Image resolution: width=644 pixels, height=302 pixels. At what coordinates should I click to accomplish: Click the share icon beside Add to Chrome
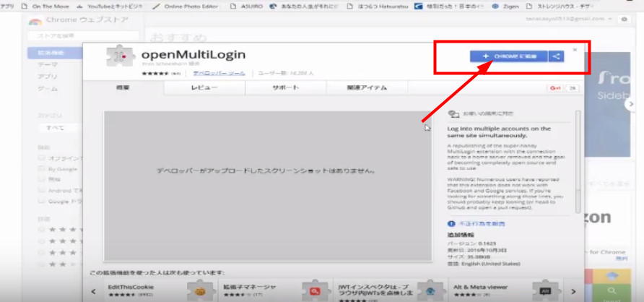click(x=556, y=56)
